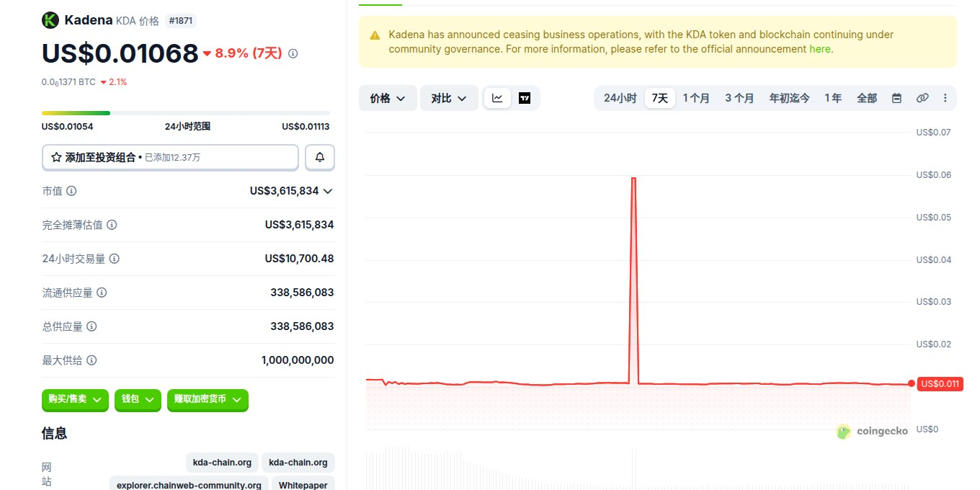980x490 pixels.
Task: Open info icon beside 流通供应量
Action: 102,293
